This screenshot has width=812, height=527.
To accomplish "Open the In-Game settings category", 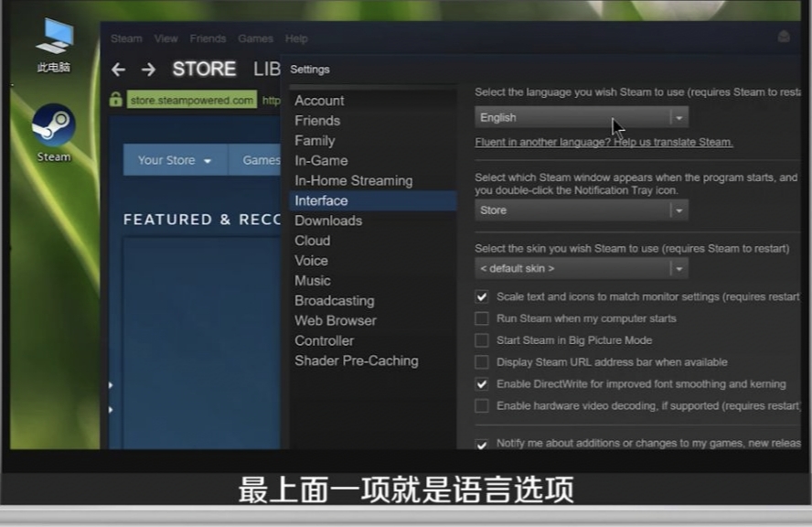I will (x=373, y=161).
